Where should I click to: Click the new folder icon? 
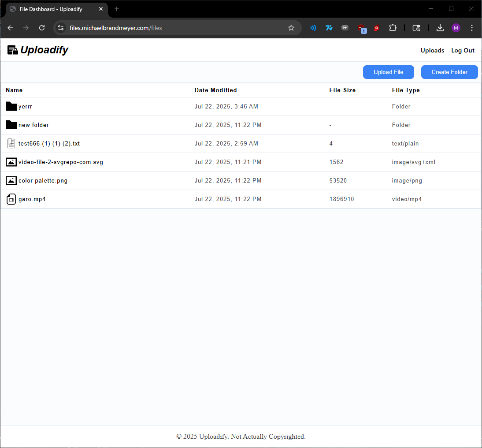11,125
